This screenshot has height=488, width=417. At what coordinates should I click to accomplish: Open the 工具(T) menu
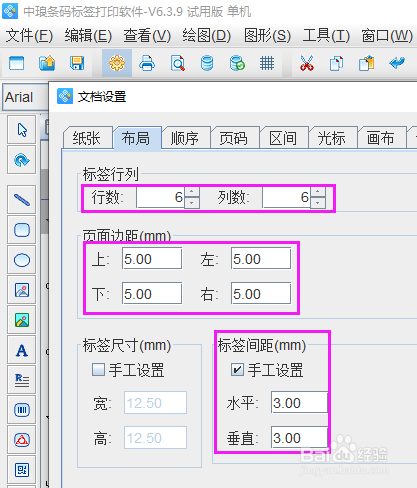tap(326, 35)
